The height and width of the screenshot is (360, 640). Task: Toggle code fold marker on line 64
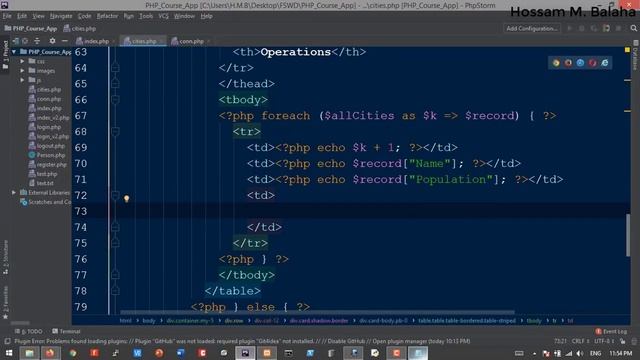click(116, 68)
